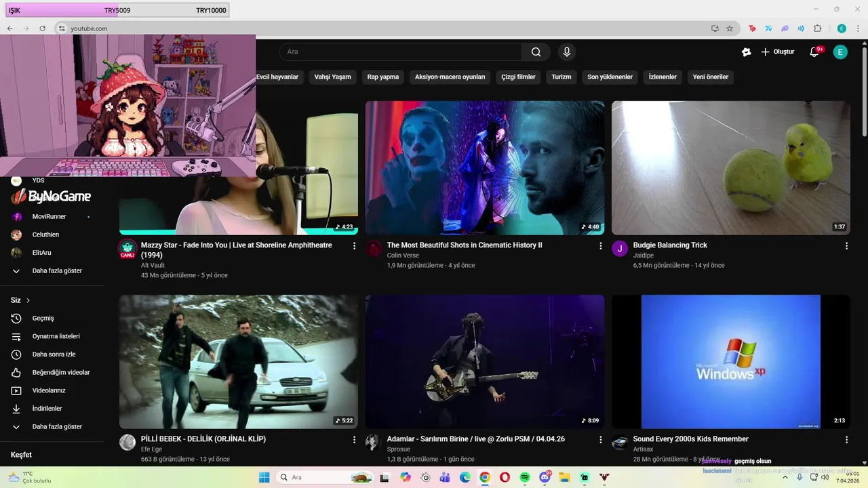
Task: Open Discord from the taskbar
Action: (545, 477)
